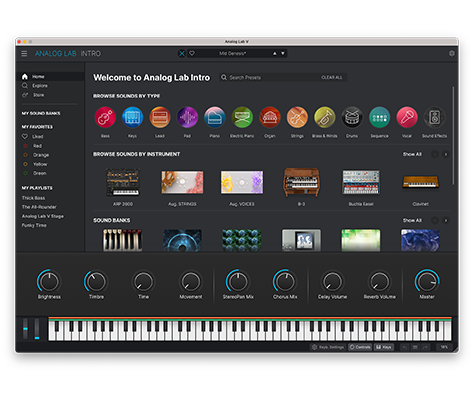Viewport: 473px width, 400px height.
Task: Open the settings gear in top right
Action: [452, 53]
